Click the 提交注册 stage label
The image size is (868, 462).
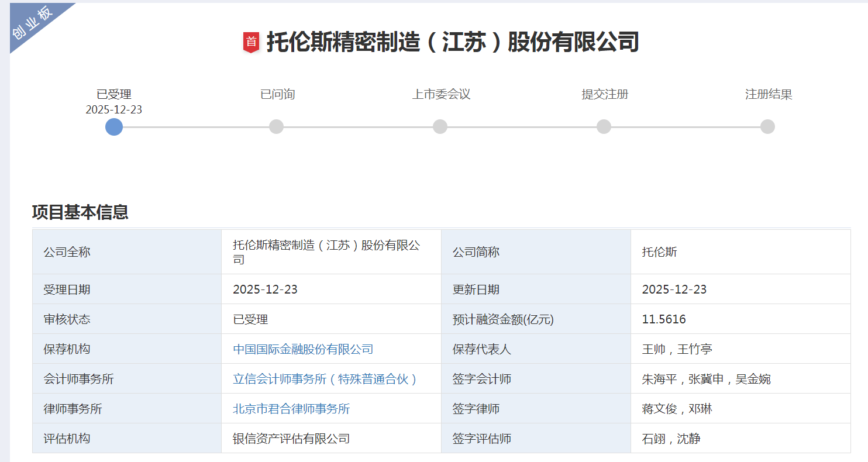click(x=605, y=94)
